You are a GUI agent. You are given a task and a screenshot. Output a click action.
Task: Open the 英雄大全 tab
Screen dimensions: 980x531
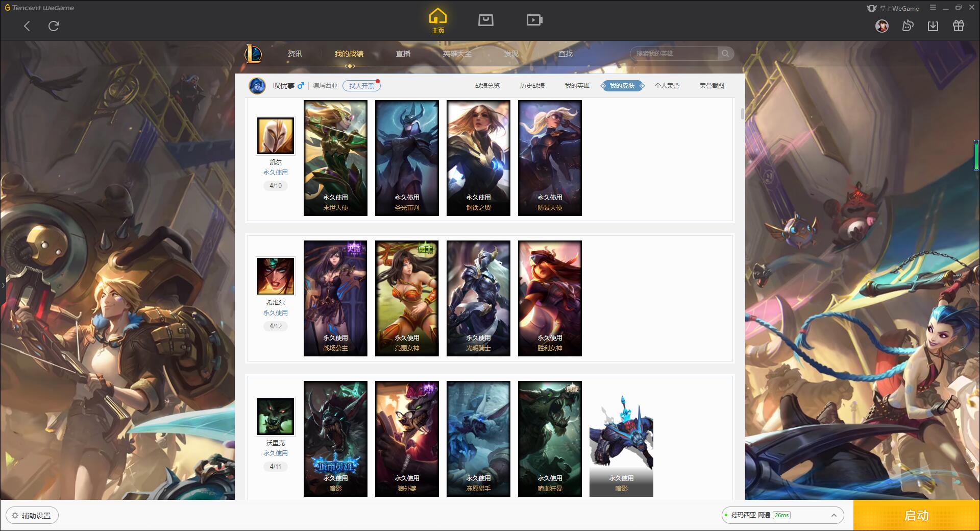(457, 54)
